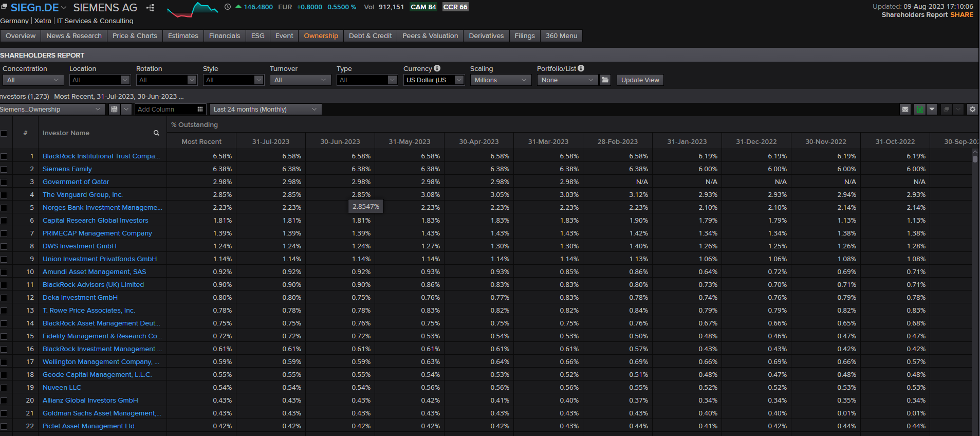Screen dimensions: 980x436
Task: Click the Portfolio/List info icon
Action: 581,68
